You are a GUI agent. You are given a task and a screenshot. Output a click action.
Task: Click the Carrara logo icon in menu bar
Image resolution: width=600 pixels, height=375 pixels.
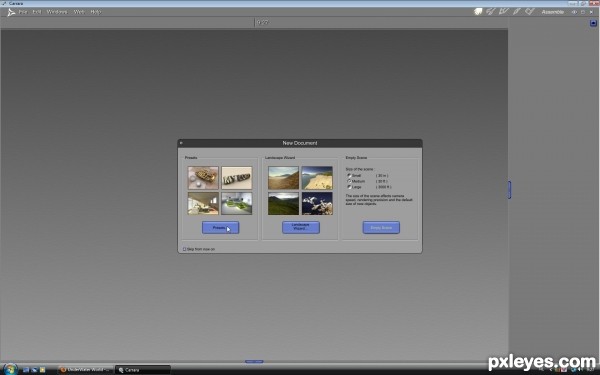point(11,12)
